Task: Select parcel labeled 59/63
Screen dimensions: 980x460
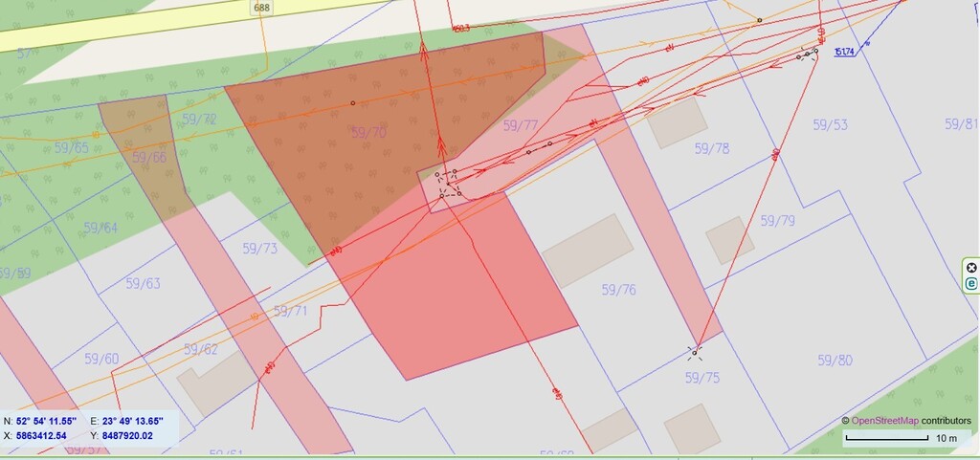Action: 143,283
